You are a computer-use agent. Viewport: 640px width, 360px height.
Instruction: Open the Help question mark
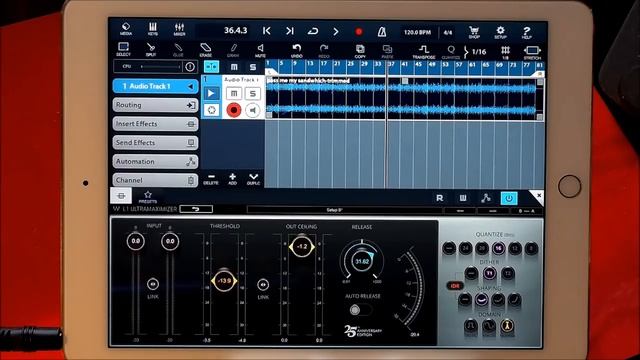527,32
